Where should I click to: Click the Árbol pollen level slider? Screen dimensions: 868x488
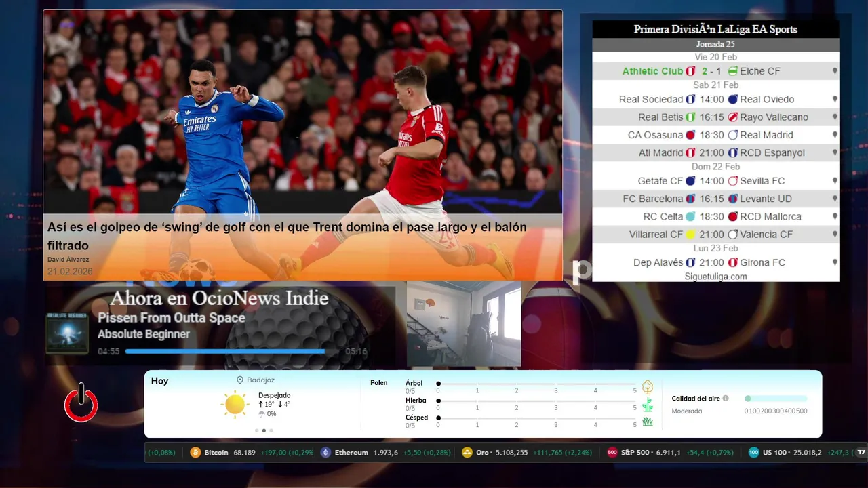pos(536,384)
